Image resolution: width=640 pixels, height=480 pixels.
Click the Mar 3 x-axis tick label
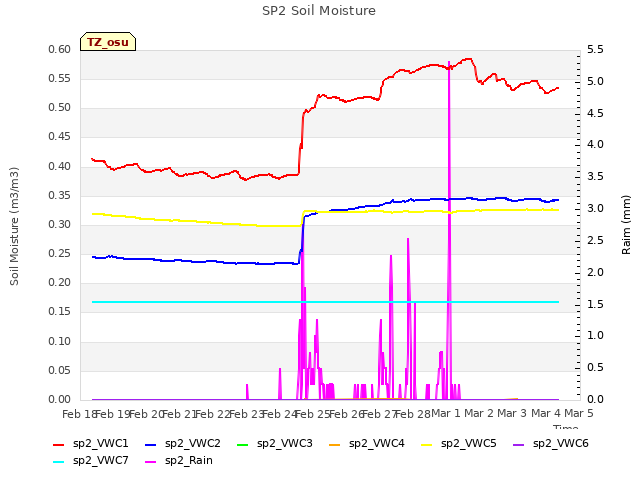coord(512,413)
